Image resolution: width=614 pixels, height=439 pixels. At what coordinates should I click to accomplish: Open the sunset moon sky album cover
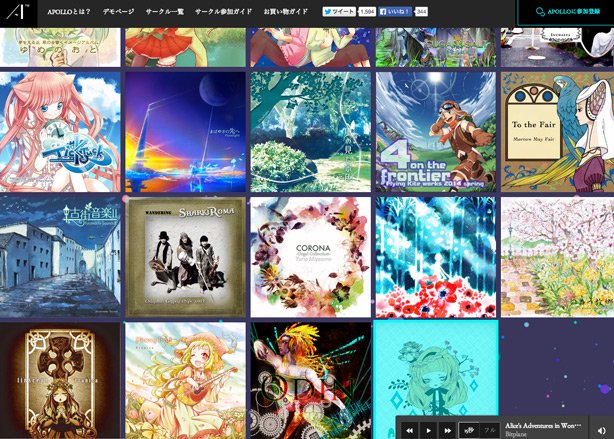tap(186, 132)
